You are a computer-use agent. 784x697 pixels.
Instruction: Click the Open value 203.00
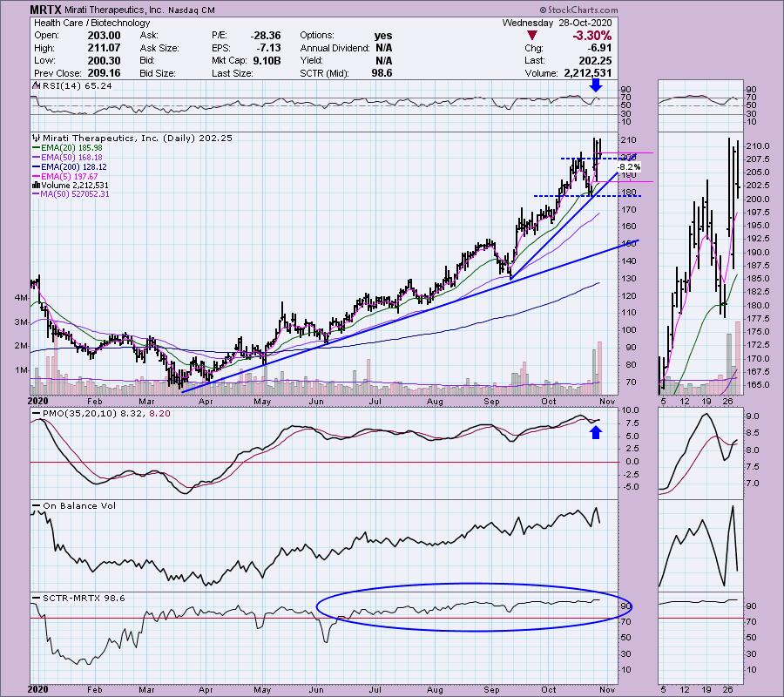[104, 36]
